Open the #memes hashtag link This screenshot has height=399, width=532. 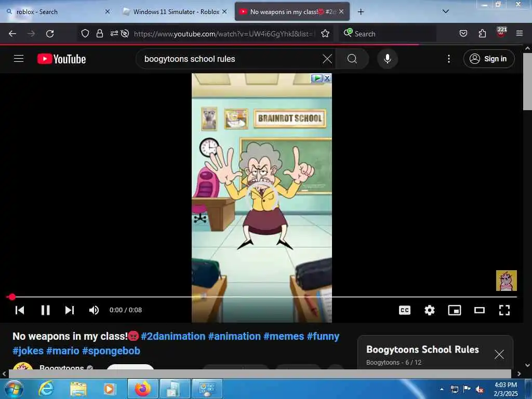click(284, 336)
